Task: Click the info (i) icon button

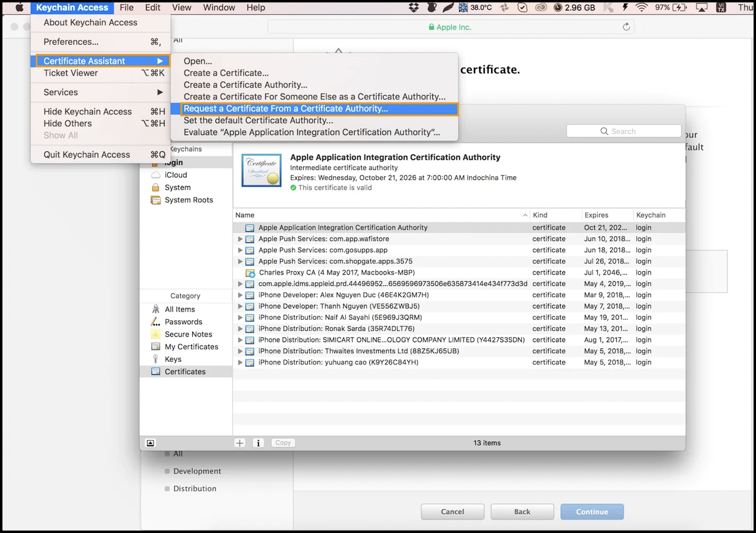Action: click(x=258, y=443)
